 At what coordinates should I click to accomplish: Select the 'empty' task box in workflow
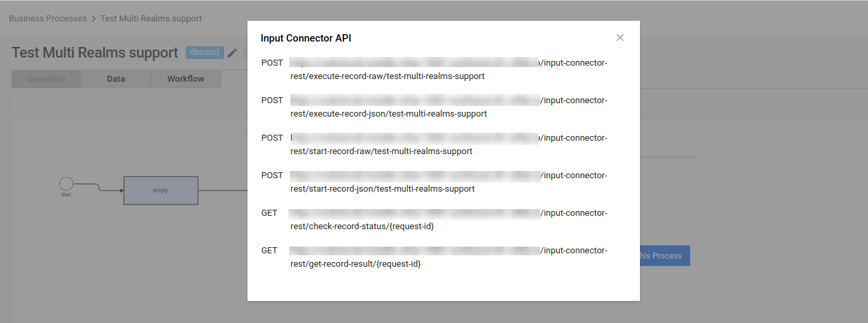(x=161, y=190)
